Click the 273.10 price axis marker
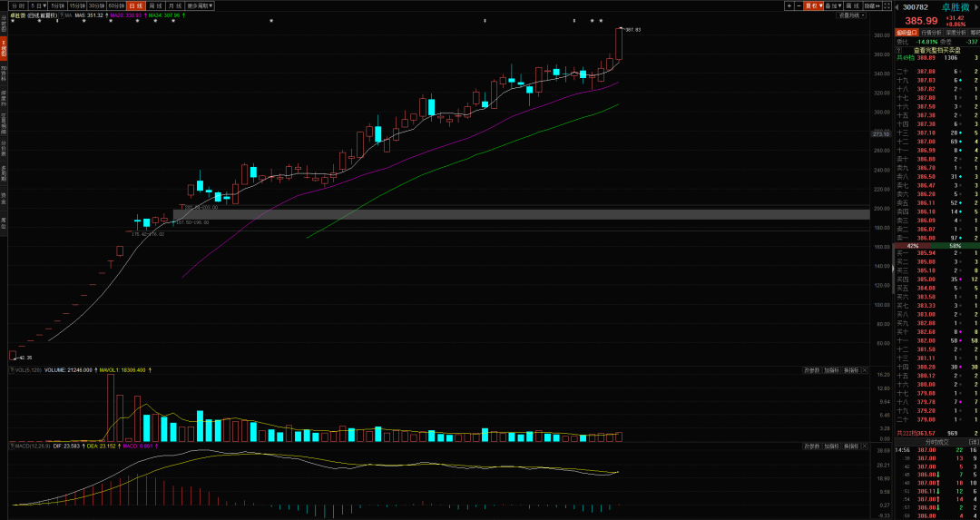 click(881, 133)
